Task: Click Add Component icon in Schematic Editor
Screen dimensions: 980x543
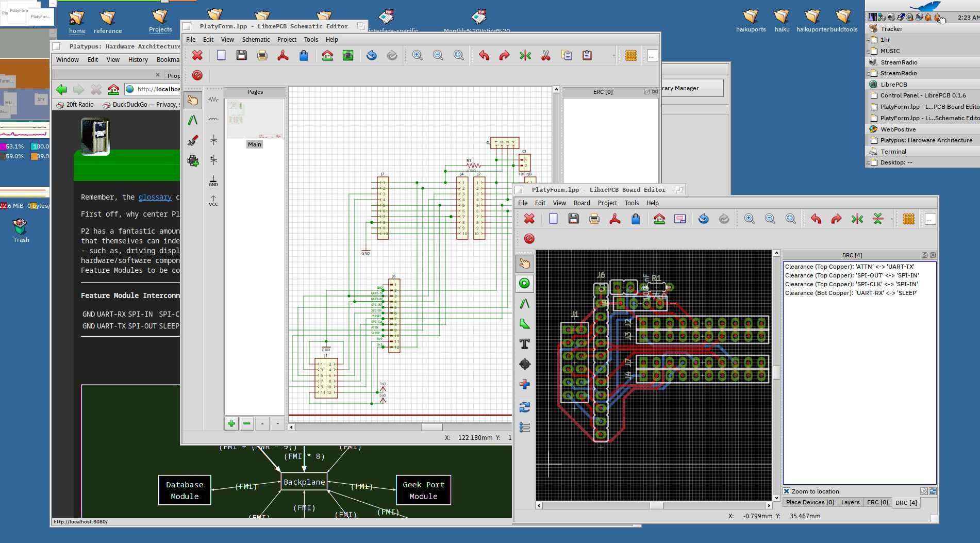Action: (193, 161)
